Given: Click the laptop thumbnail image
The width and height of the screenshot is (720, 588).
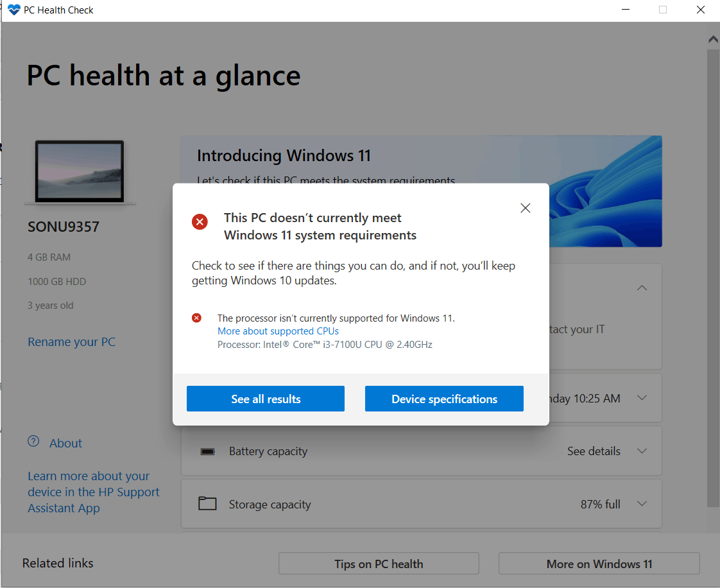Looking at the screenshot, I should tap(80, 172).
